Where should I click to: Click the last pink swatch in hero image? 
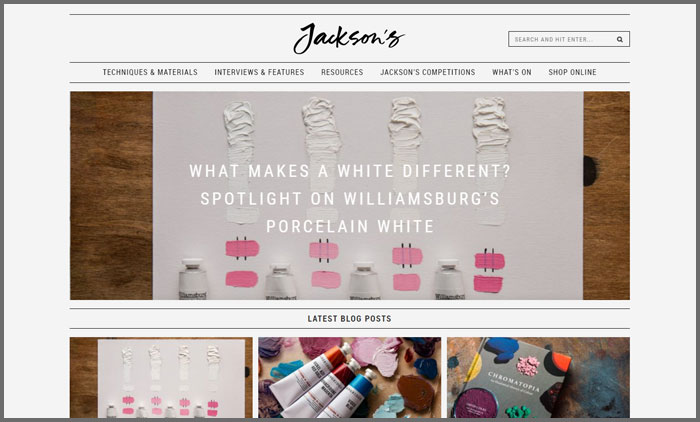coord(488,284)
